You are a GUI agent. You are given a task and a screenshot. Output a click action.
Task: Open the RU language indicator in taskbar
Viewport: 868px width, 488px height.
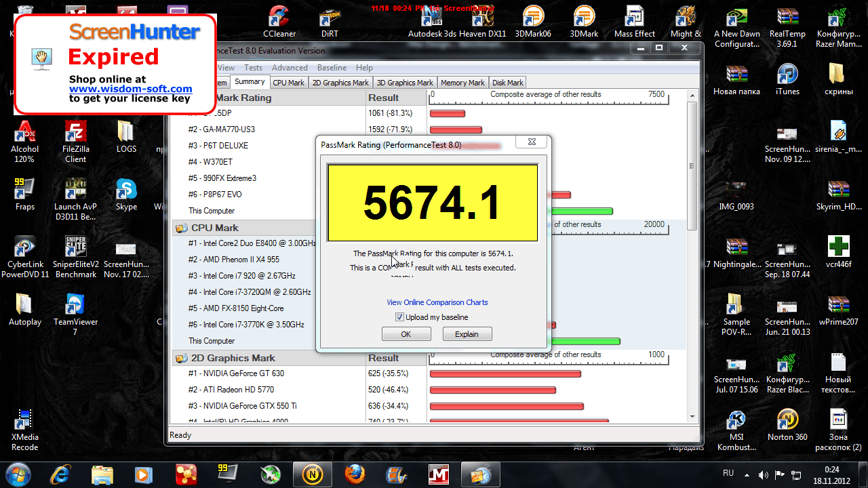click(728, 473)
